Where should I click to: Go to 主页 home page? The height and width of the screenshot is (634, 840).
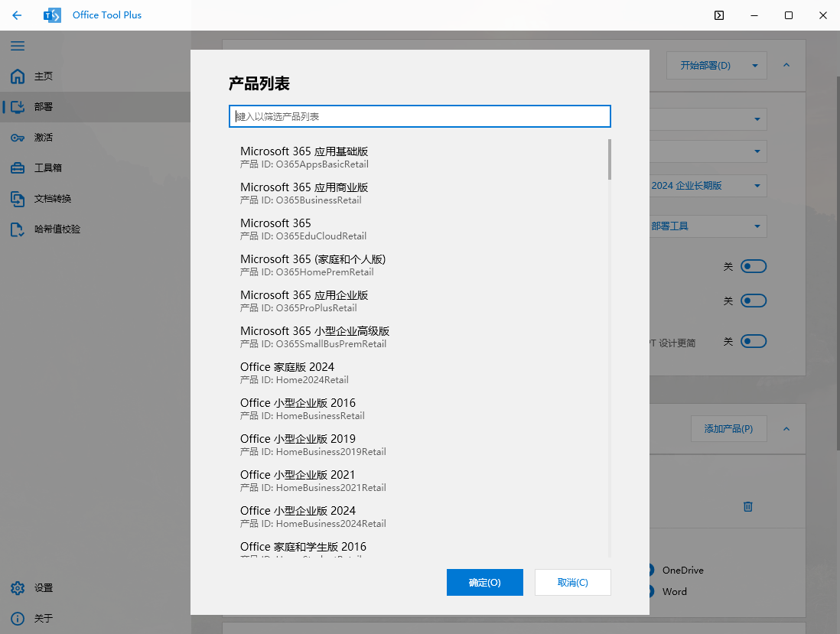43,76
